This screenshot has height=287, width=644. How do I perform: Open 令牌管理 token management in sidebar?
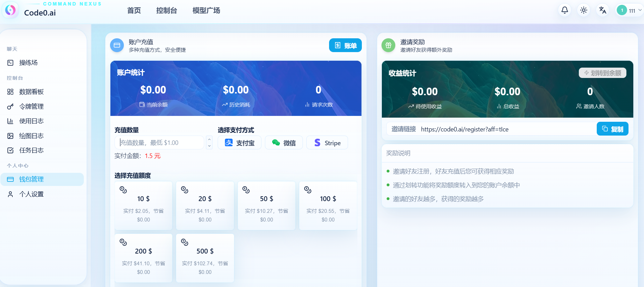[31, 107]
